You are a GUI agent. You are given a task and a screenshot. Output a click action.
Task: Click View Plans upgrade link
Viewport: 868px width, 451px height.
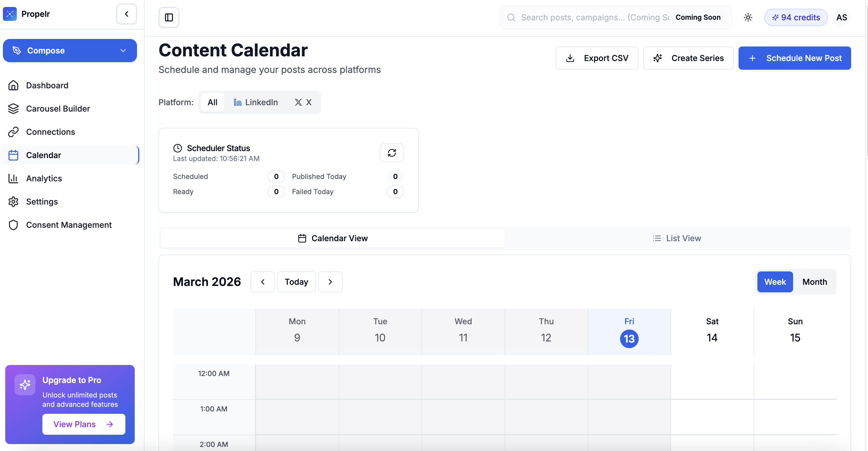point(83,424)
